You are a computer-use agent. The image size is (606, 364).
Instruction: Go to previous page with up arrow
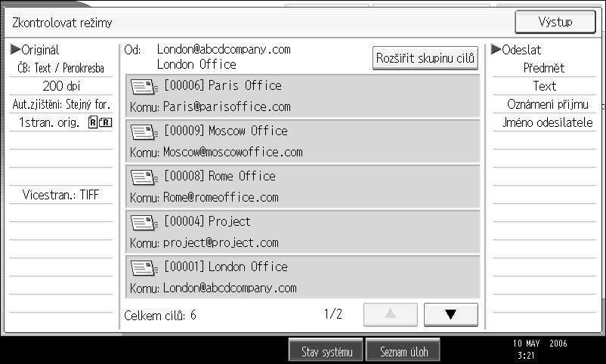tap(391, 315)
